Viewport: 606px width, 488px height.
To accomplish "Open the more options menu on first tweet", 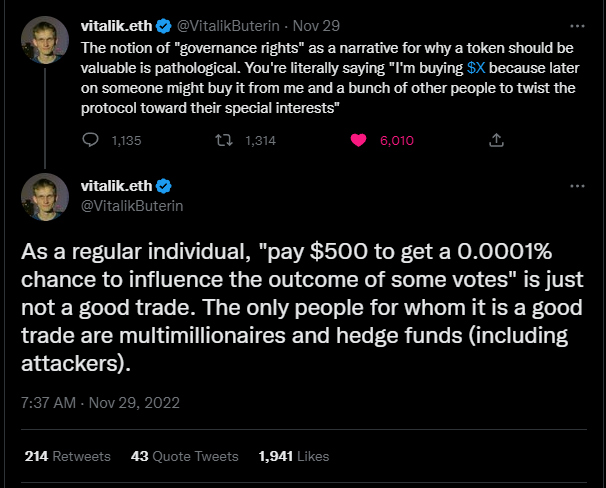I will [x=577, y=24].
